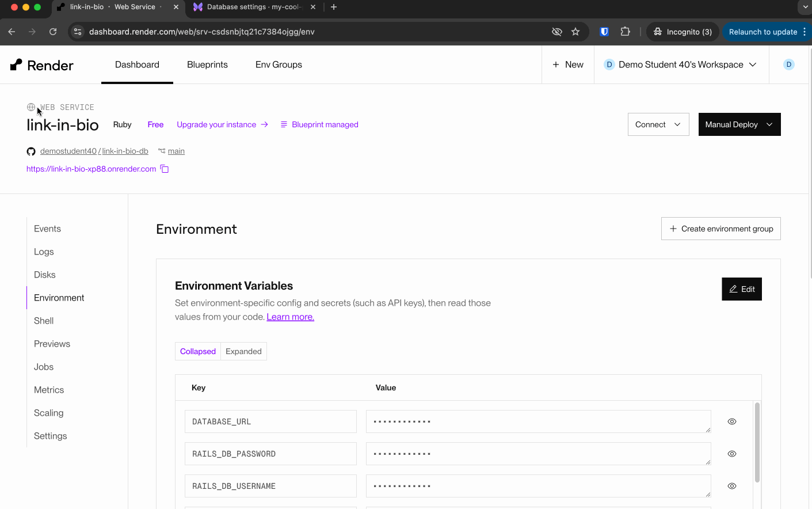Reveal the RAILS_DB_USERNAME value
Viewport: 812px width, 509px height.
(732, 486)
